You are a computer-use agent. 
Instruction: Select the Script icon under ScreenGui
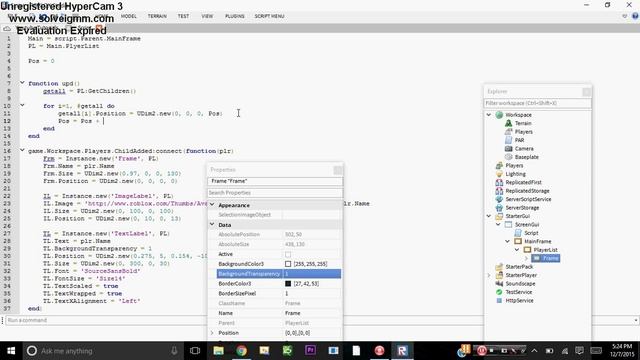[x=518, y=233]
